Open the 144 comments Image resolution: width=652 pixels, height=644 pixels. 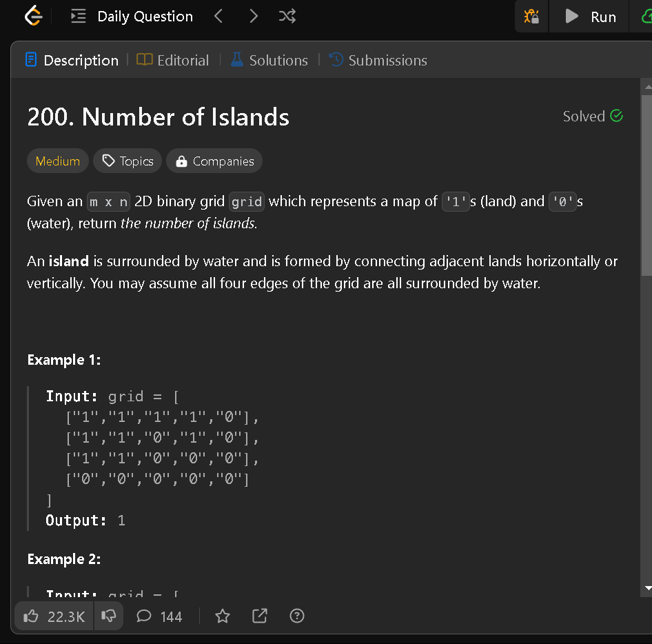(x=159, y=616)
